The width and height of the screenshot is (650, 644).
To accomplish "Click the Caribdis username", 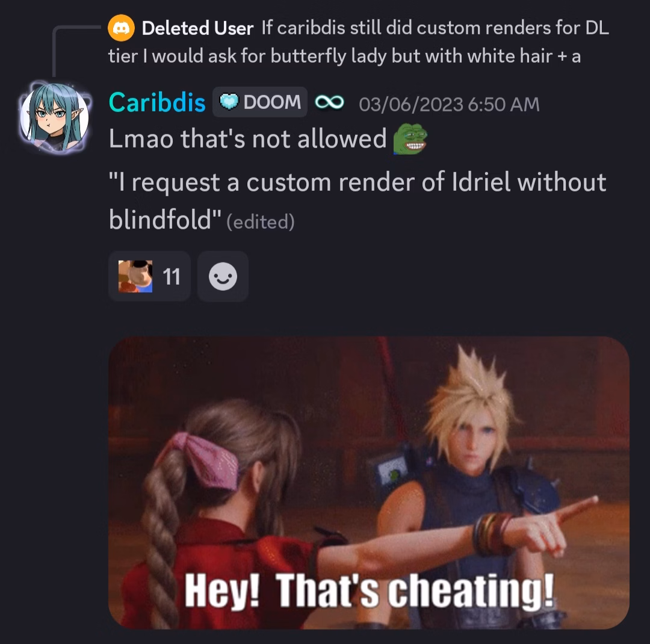I will point(157,102).
